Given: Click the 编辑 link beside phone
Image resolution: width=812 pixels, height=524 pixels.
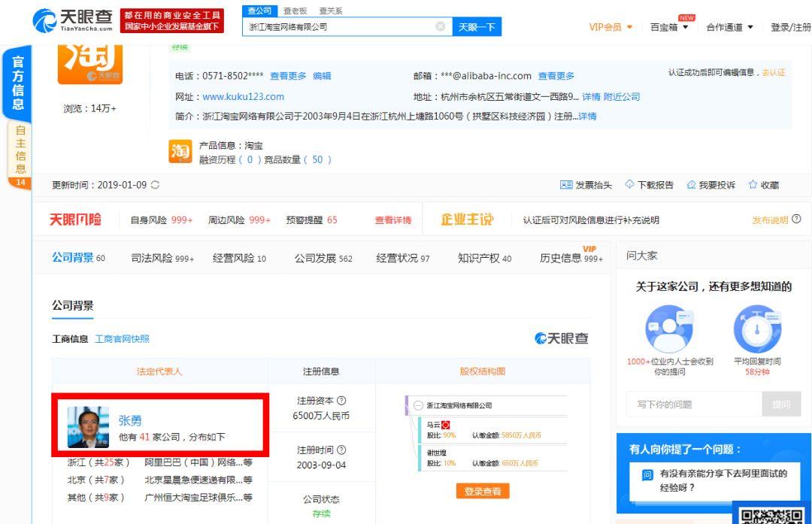Looking at the screenshot, I should pos(322,76).
